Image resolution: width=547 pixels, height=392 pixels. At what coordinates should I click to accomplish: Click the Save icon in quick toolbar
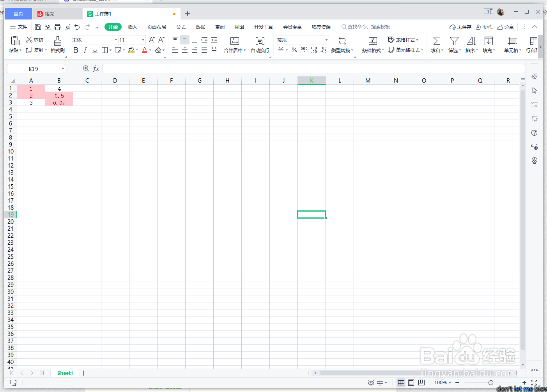pos(38,27)
